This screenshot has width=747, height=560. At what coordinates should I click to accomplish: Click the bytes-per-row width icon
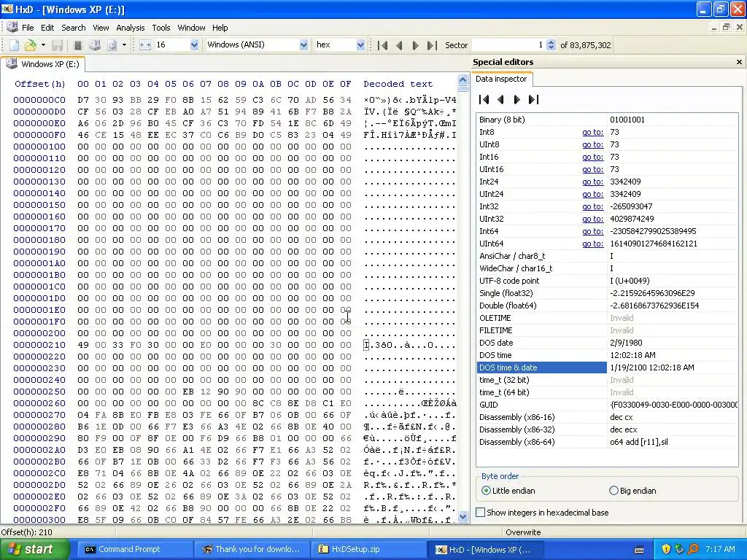pos(145,44)
